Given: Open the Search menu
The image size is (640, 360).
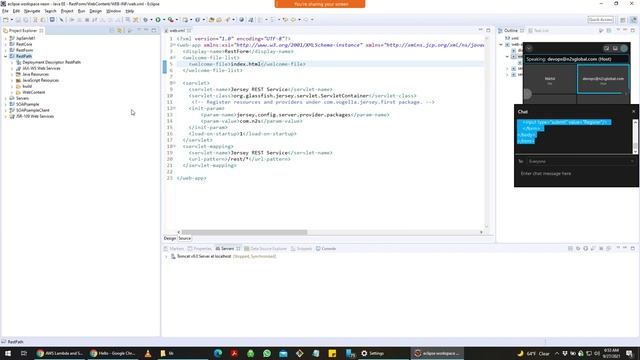Looking at the screenshot, I should click(50, 11).
